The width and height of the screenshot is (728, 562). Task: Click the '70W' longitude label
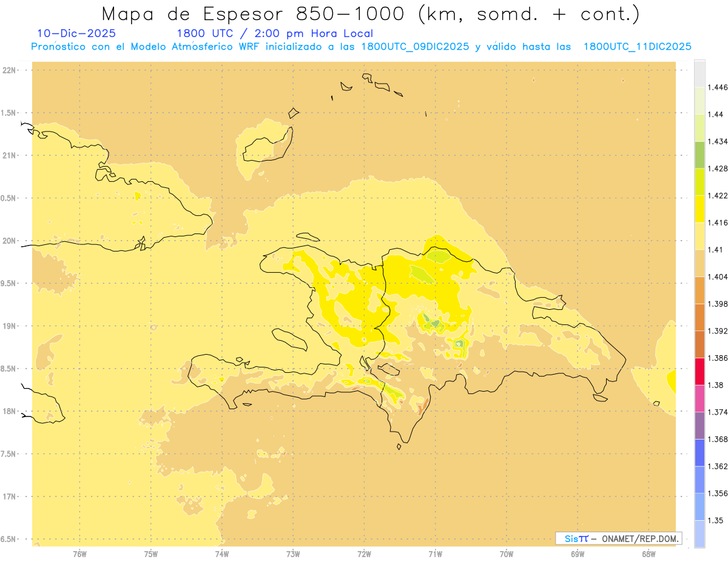point(507,553)
